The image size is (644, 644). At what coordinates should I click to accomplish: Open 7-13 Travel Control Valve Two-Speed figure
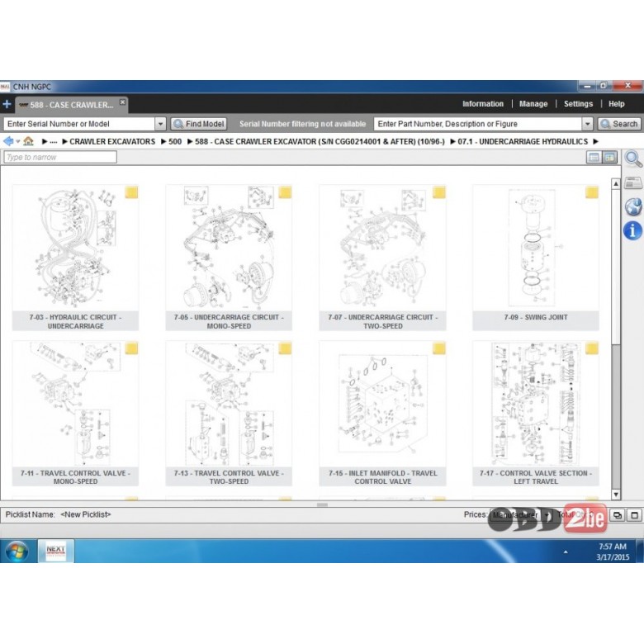(x=229, y=413)
